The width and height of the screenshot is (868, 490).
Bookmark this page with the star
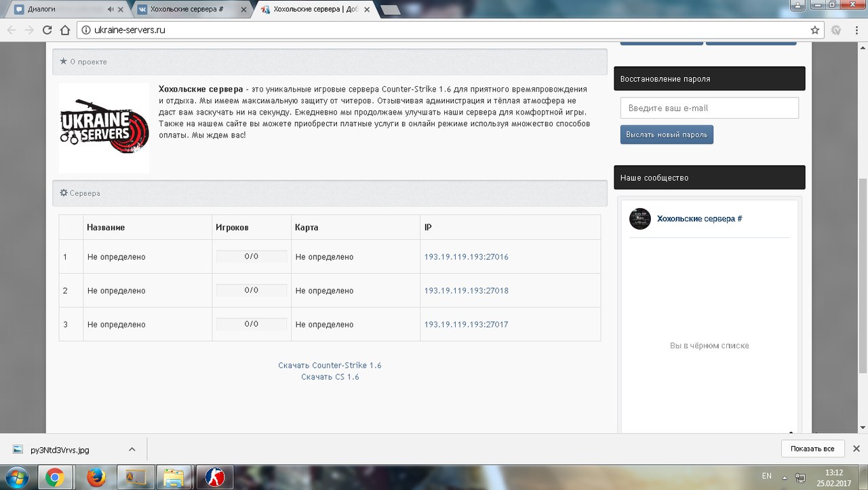[814, 30]
